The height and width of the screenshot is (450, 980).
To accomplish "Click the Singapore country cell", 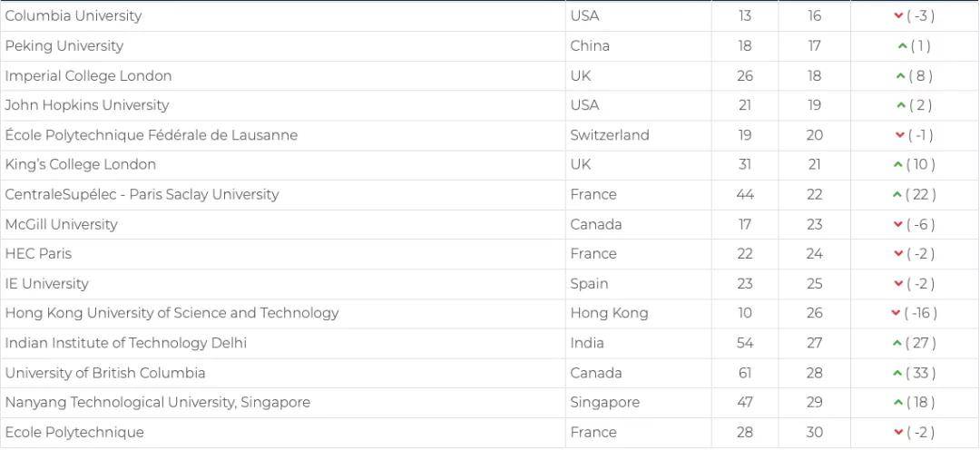I will pos(604,402).
